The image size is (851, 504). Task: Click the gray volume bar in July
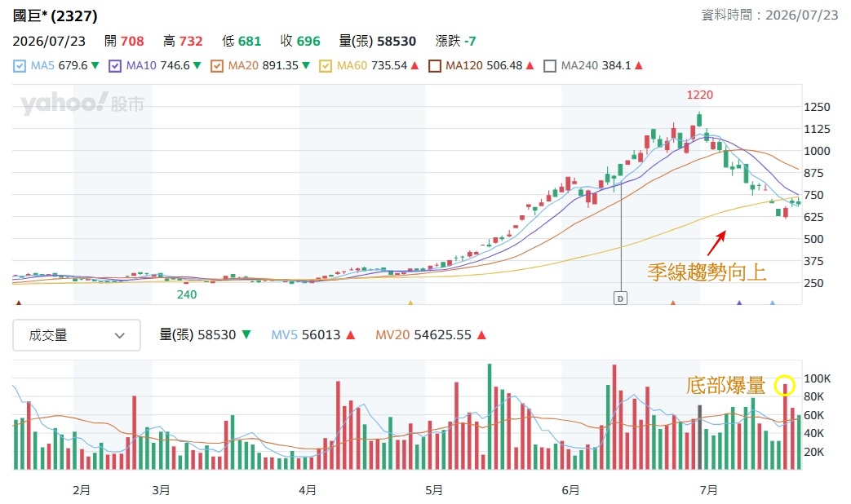pos(699,437)
